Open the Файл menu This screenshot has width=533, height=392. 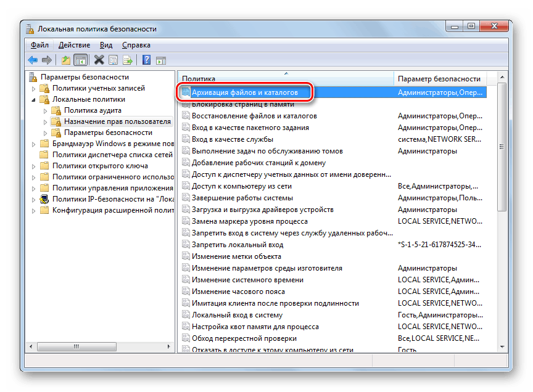pyautogui.click(x=39, y=45)
